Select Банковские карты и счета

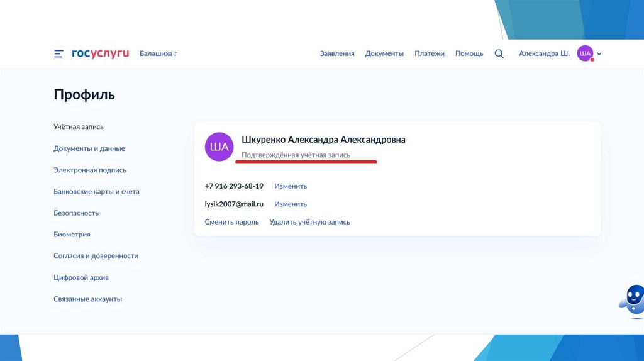[96, 192]
